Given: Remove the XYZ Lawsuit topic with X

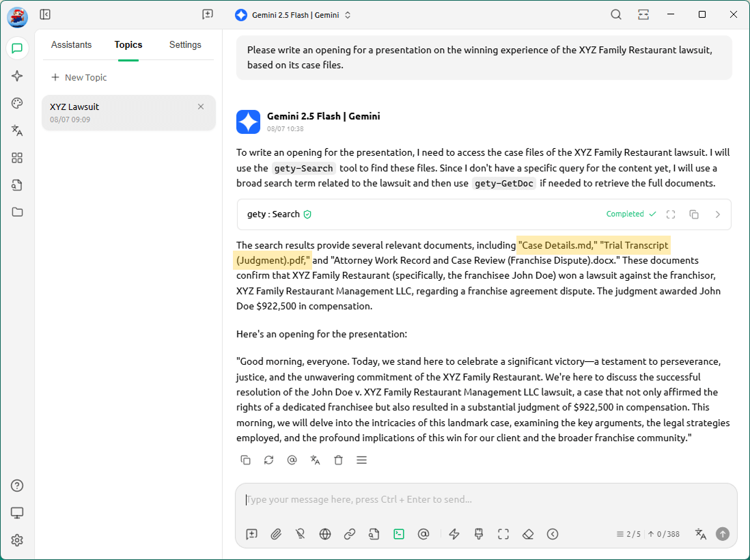Looking at the screenshot, I should pos(201,107).
